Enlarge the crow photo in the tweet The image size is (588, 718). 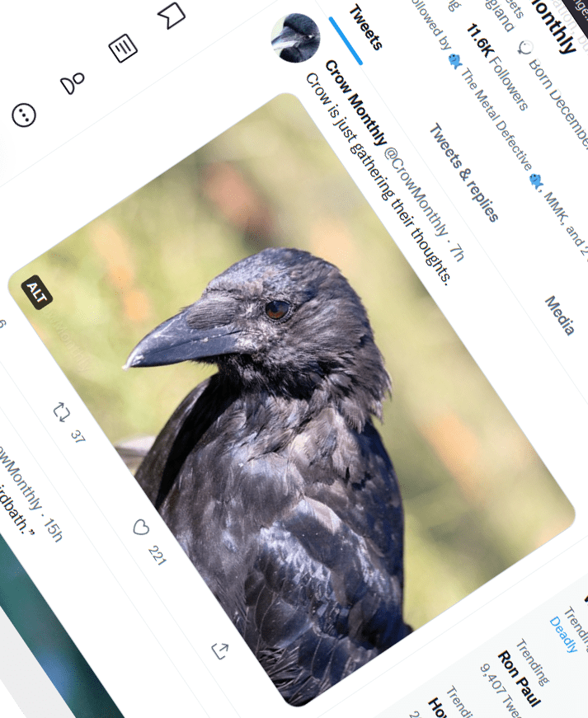click(x=291, y=399)
